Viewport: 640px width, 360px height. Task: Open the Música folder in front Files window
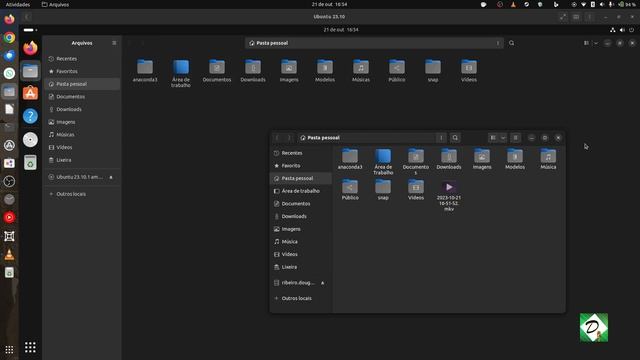[x=548, y=159]
